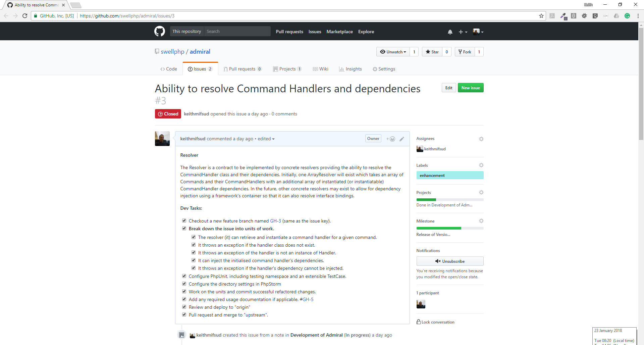Toggle 'Review and deploy to origin' checkbox
This screenshot has height=345, width=644.
(184, 307)
